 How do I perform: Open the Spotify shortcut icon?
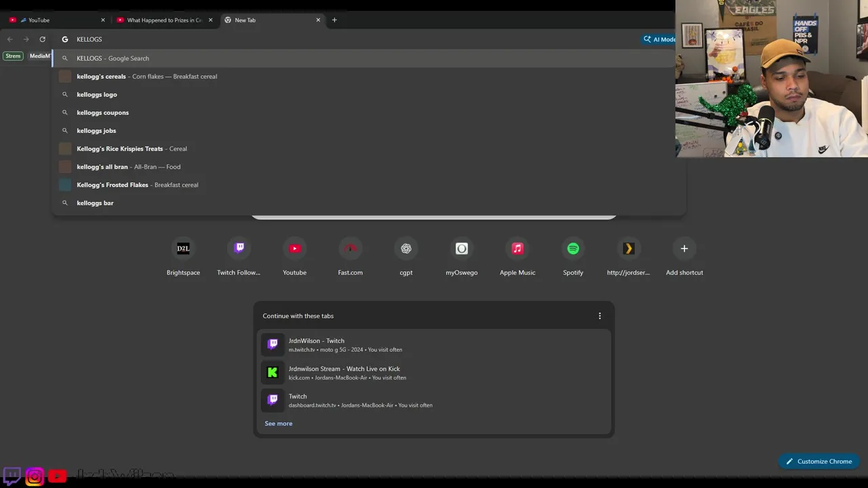click(x=573, y=249)
